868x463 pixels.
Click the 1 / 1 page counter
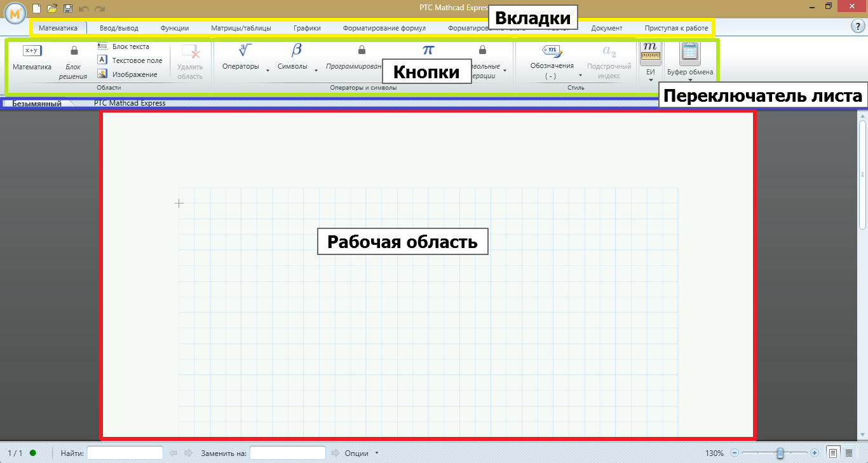click(15, 453)
